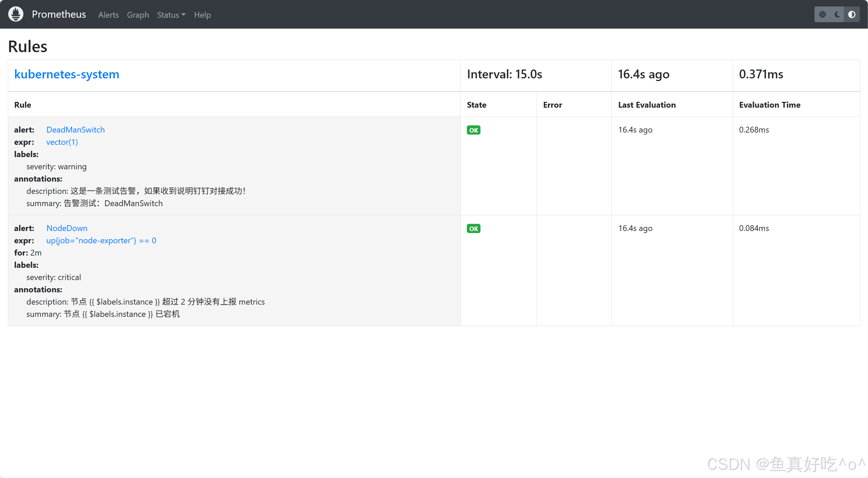Switch to dark theme moon icon
The image size is (868, 478).
837,15
